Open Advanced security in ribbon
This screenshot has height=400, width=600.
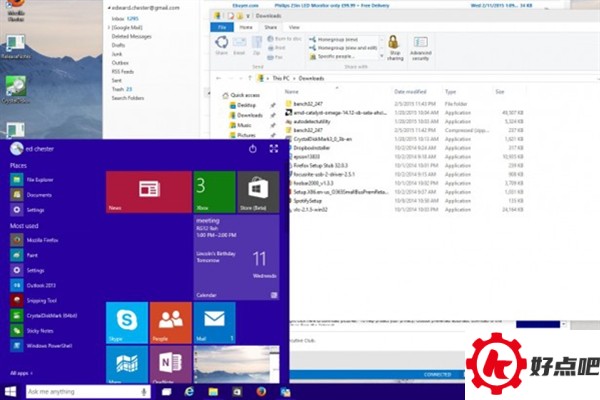point(421,48)
